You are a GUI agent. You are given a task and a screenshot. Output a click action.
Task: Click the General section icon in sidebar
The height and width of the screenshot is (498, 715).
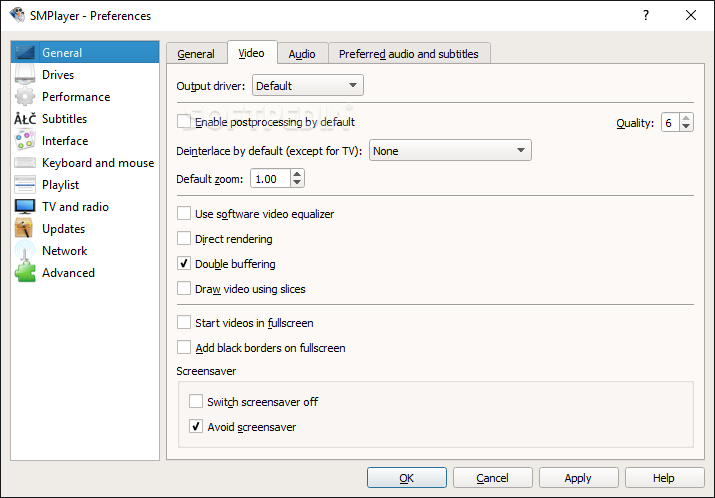pyautogui.click(x=25, y=52)
